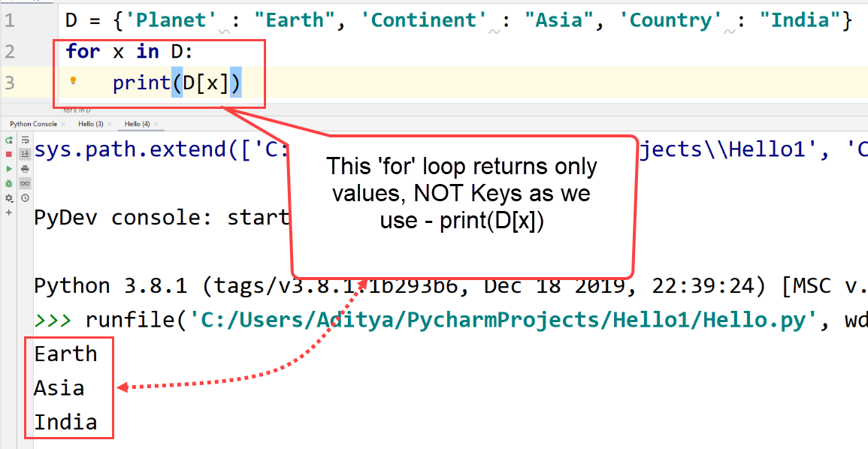Toggle scroll to end of console
This screenshot has height=449, width=868.
click(25, 155)
